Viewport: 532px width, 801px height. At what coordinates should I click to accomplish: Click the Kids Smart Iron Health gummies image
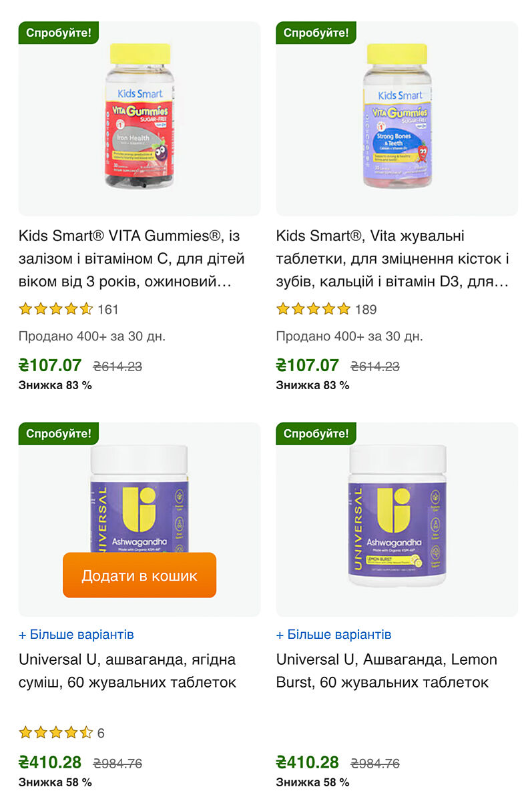tap(139, 119)
